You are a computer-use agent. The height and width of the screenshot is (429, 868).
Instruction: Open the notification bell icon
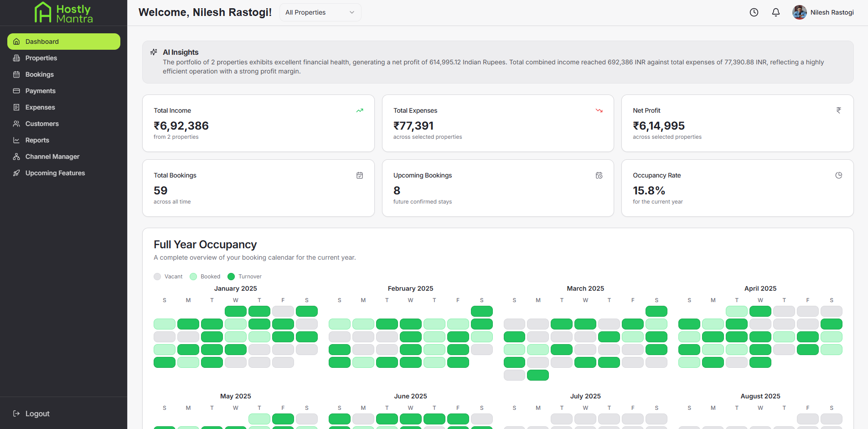click(x=776, y=12)
